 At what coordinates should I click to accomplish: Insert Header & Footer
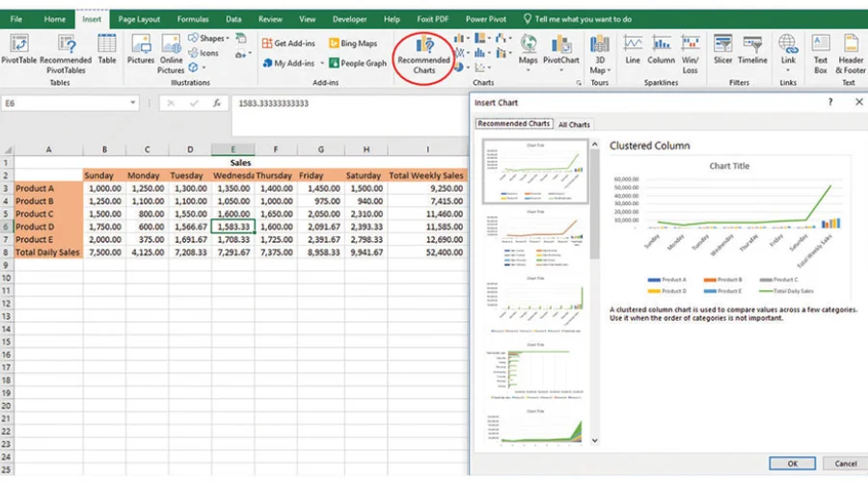pos(851,54)
